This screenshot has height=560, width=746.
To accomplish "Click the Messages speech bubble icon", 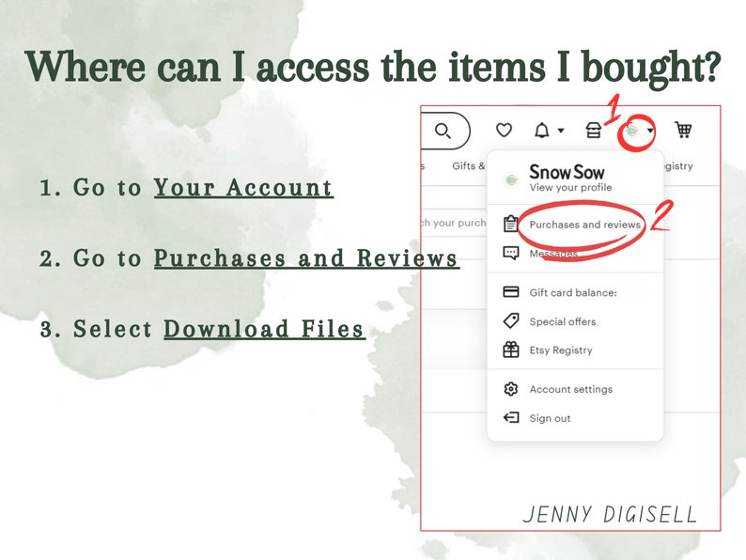I will 511,253.
